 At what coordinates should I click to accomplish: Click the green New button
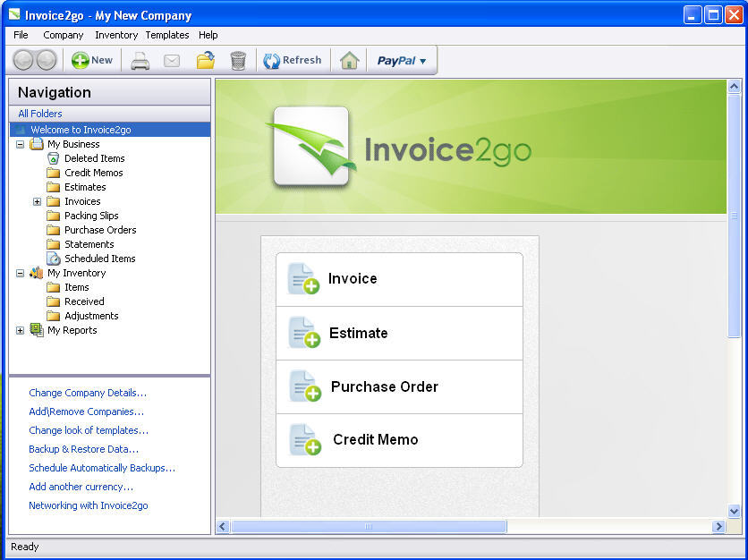(x=92, y=60)
